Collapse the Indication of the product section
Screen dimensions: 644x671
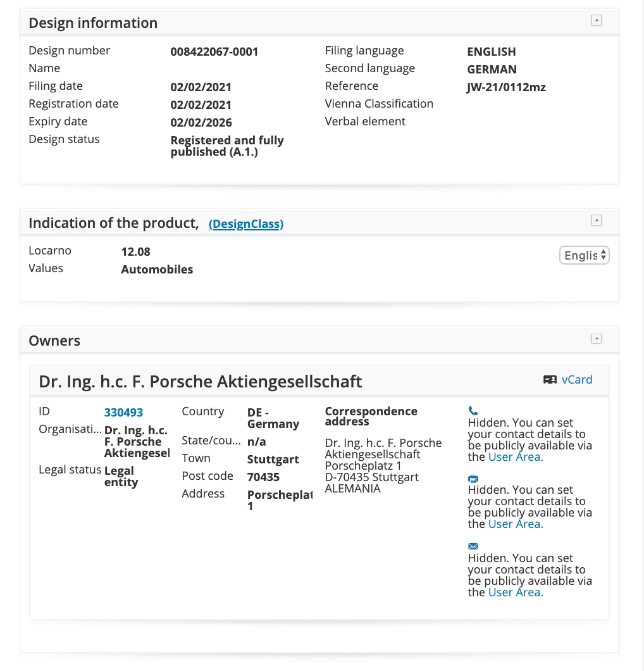[x=596, y=220]
